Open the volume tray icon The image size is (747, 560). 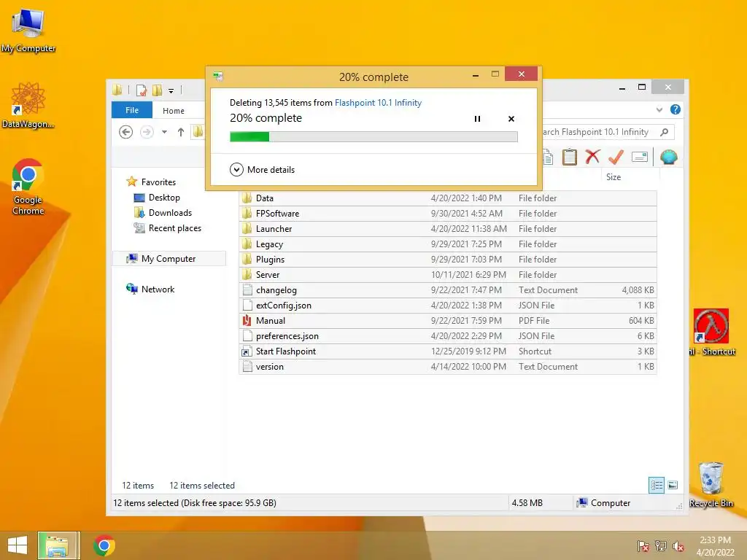(x=678, y=545)
